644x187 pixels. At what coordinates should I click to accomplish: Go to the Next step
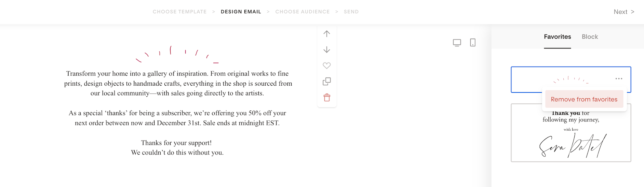(624, 12)
